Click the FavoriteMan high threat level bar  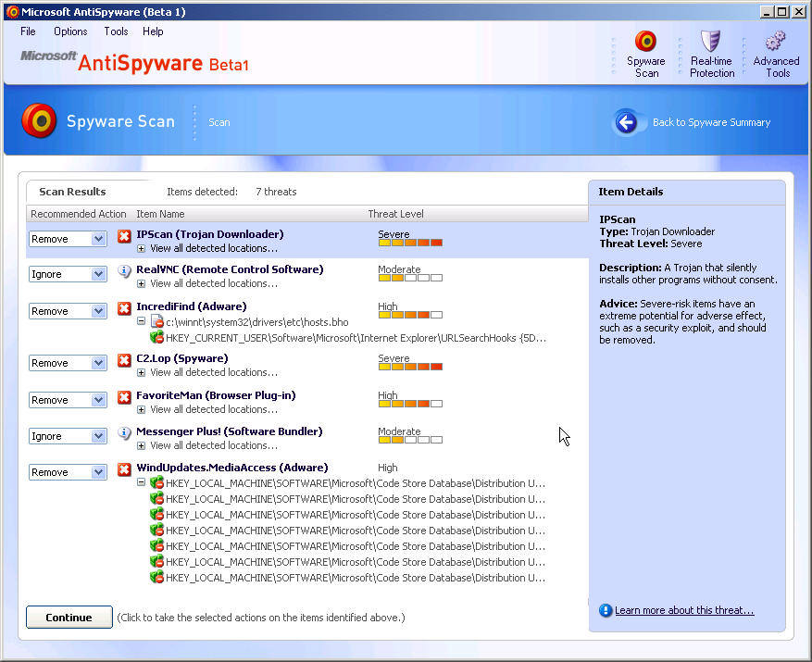click(x=410, y=404)
